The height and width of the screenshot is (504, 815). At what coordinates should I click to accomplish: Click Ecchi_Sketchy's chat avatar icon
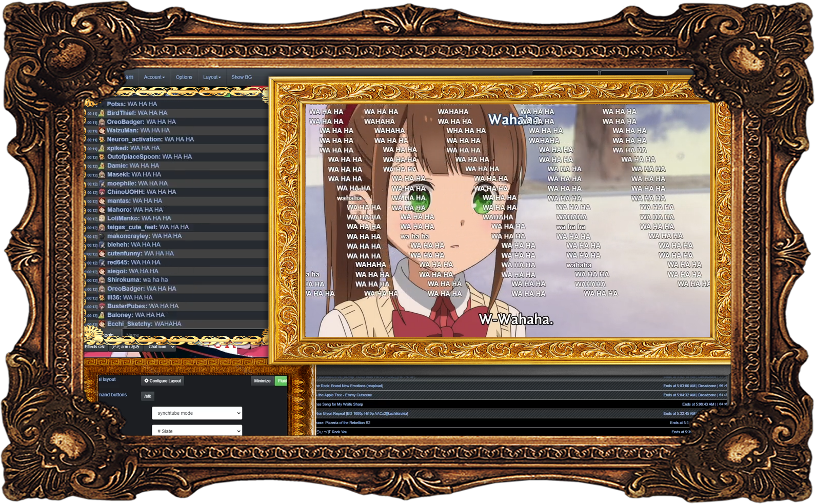click(x=102, y=324)
